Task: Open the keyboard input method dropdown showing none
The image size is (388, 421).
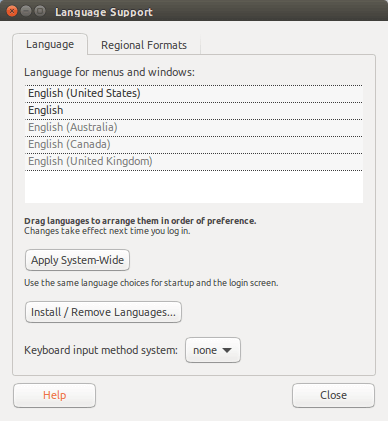Action: tap(213, 350)
